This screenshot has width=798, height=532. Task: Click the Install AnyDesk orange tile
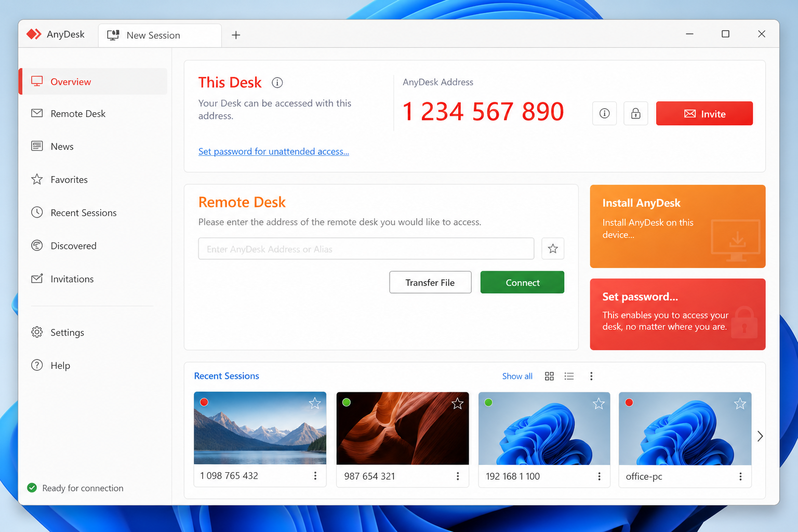click(677, 227)
